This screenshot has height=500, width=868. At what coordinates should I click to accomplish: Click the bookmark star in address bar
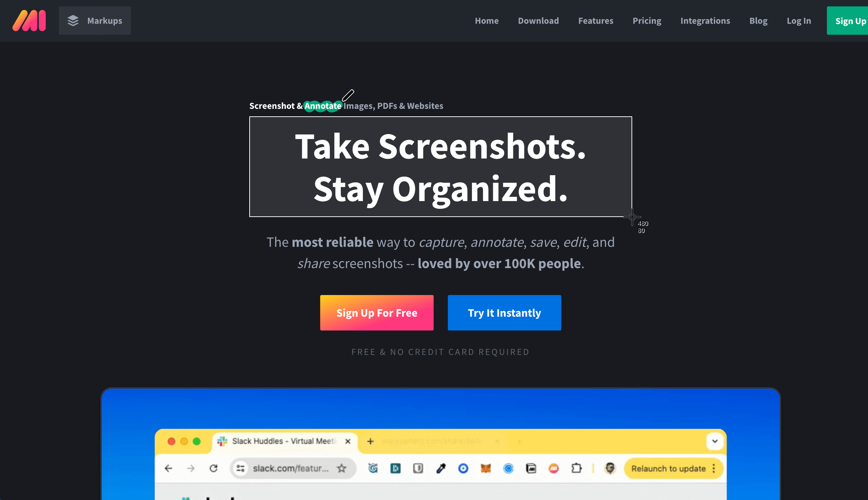tap(341, 468)
